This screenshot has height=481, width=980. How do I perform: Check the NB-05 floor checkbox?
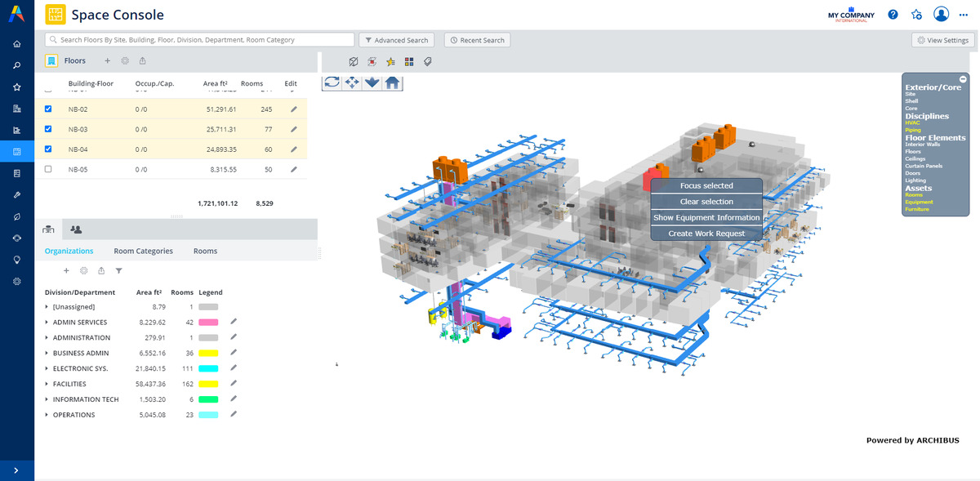click(x=47, y=169)
